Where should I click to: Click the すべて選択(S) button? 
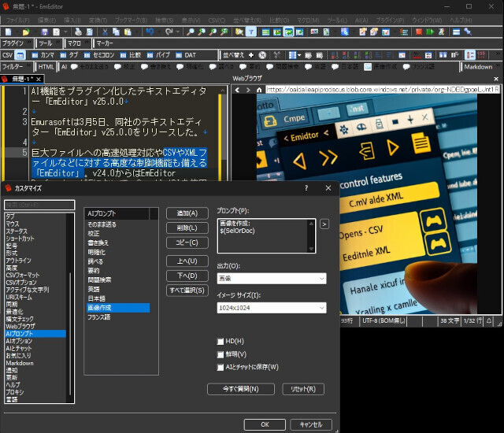[187, 291]
